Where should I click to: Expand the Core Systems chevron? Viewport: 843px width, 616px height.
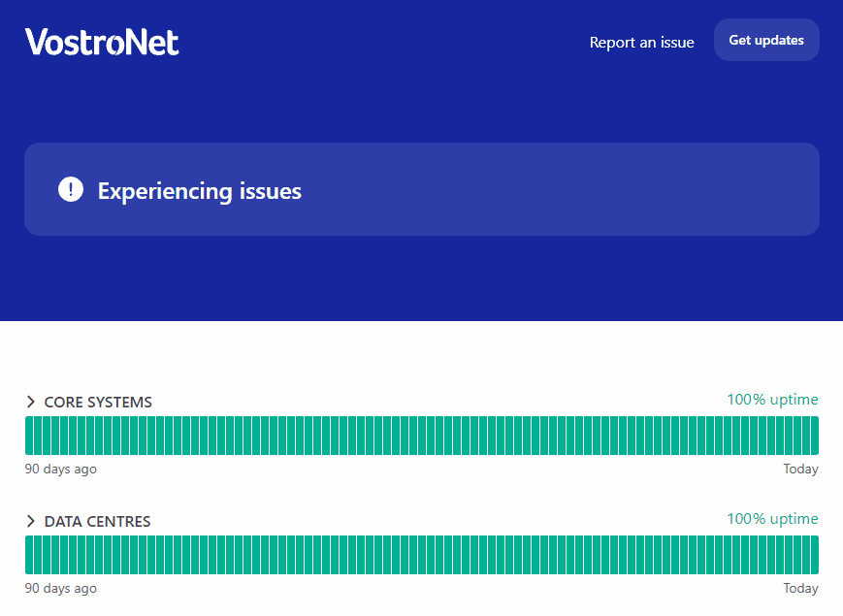(x=31, y=402)
